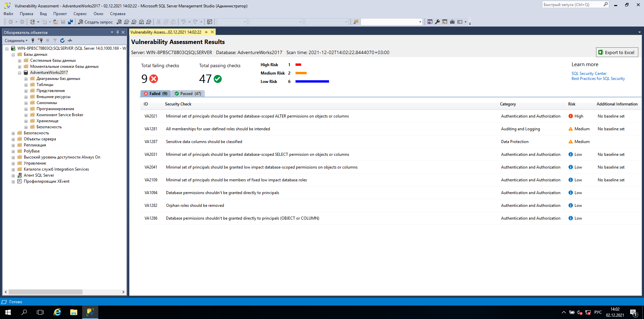Open the Object Explorer window position dropdown

[112, 32]
